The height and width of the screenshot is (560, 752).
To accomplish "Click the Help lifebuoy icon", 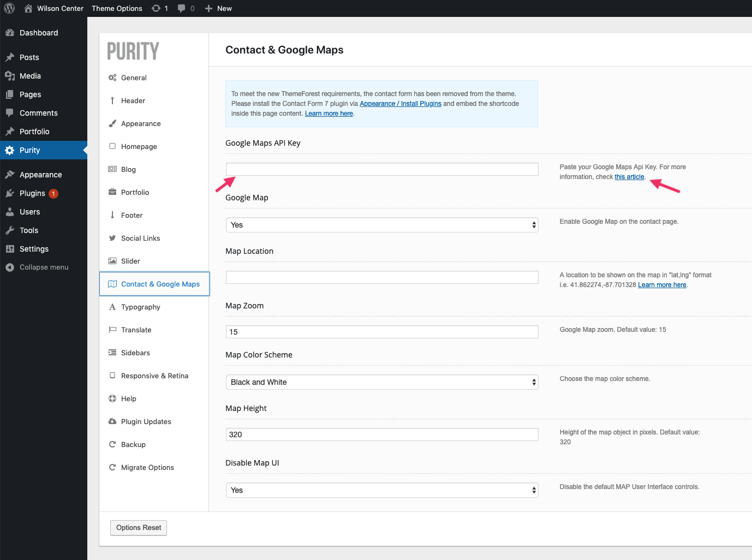I will click(x=112, y=398).
